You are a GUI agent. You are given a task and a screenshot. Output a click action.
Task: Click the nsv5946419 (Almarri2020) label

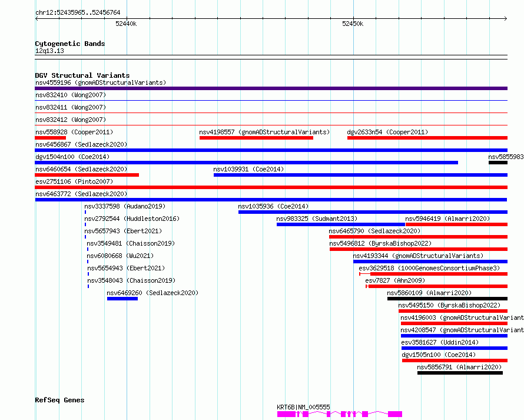(x=447, y=219)
